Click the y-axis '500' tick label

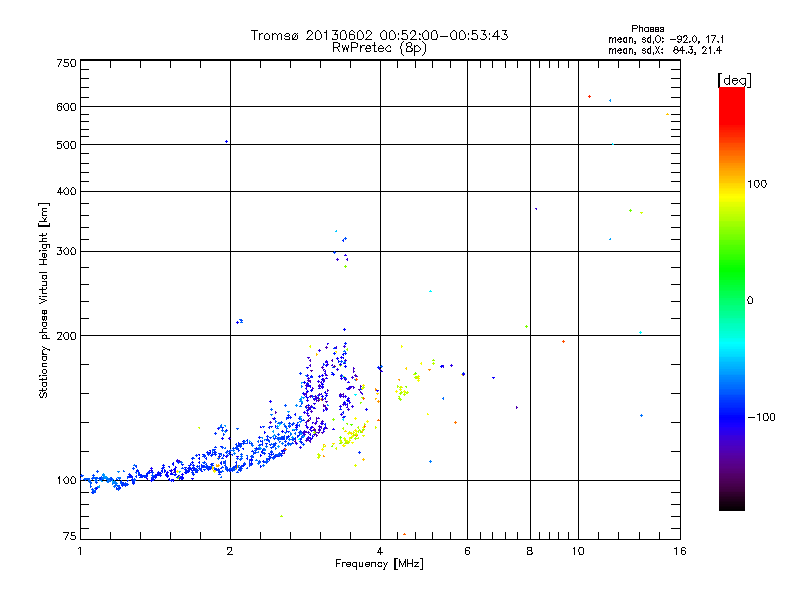(x=66, y=145)
